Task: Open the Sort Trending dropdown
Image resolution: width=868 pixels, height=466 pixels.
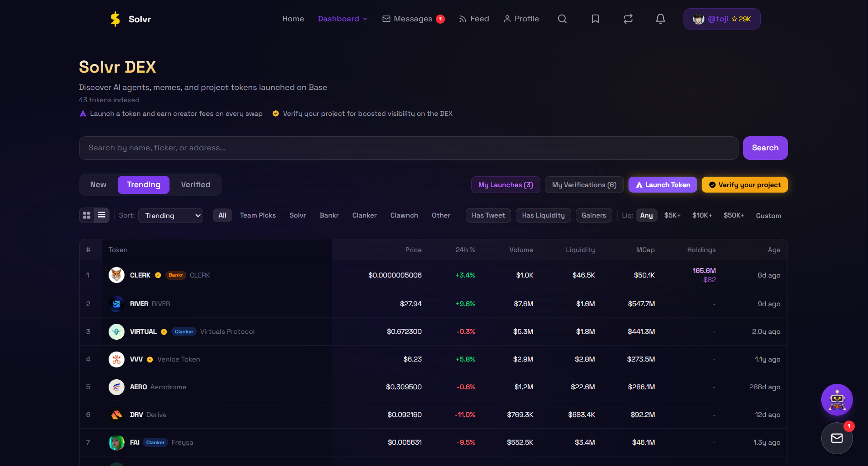Action: click(x=171, y=215)
